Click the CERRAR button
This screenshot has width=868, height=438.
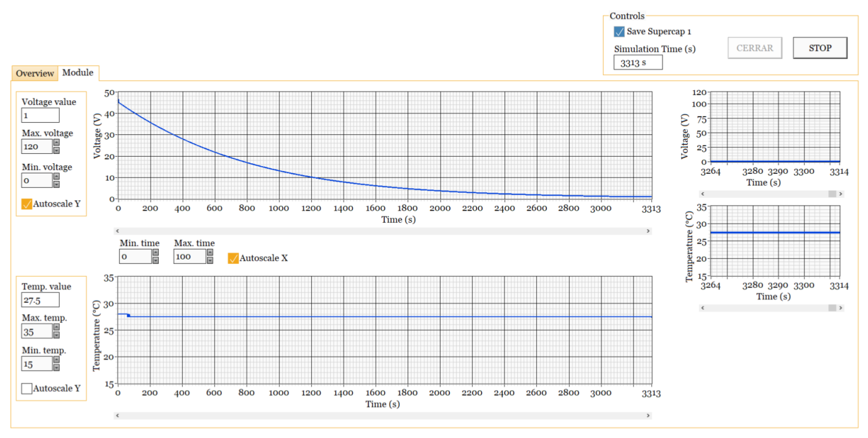coord(754,48)
